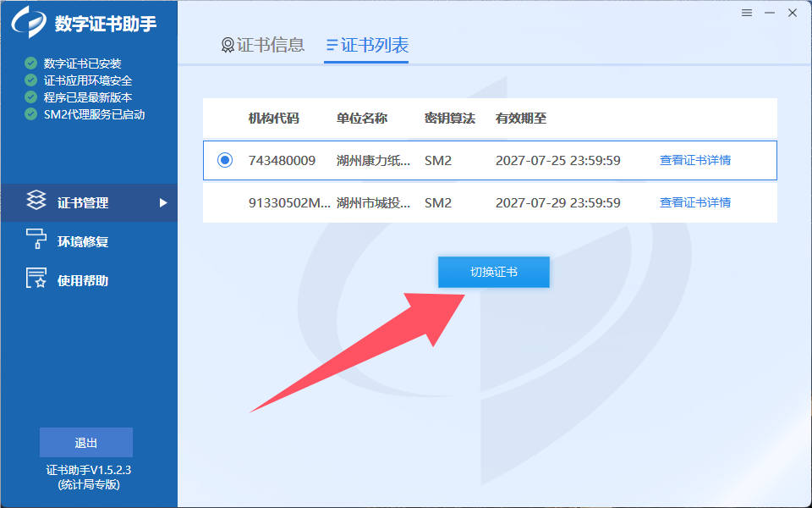Viewport: 812px width, 508px height.
Task: Select radio button for certificate 743480009
Action: [225, 160]
